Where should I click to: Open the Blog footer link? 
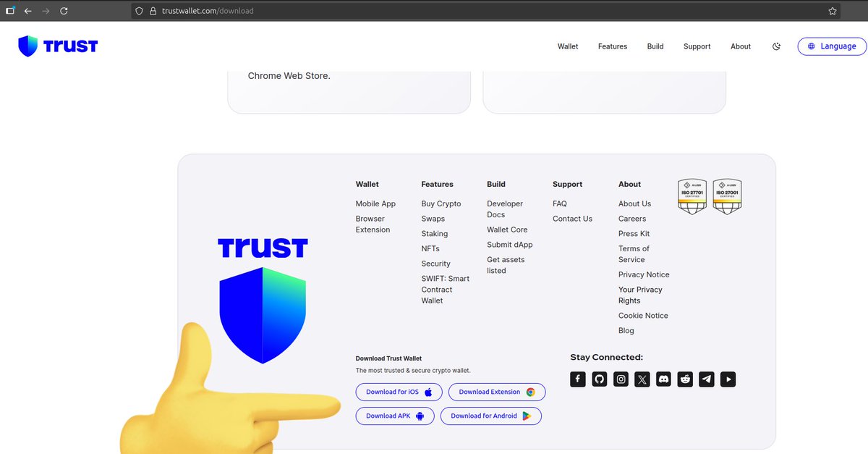(x=626, y=331)
